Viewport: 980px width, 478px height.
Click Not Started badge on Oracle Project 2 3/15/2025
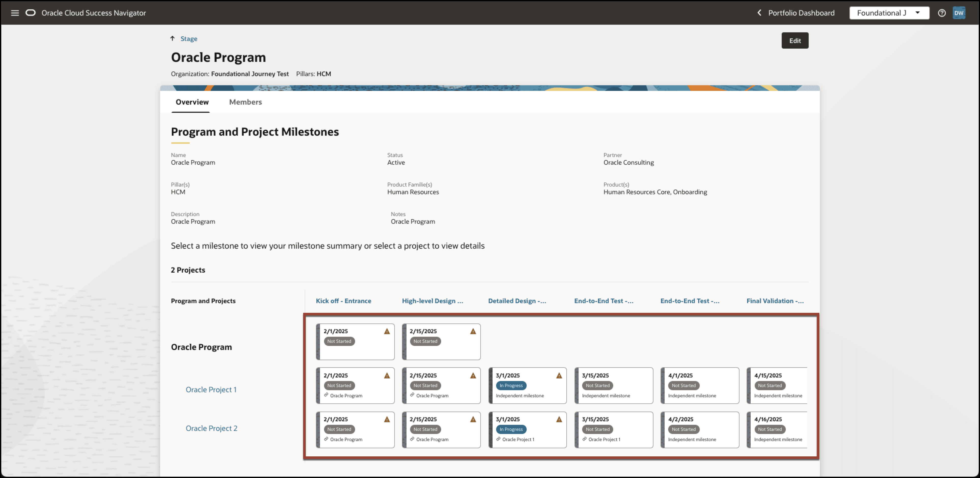[x=597, y=429]
